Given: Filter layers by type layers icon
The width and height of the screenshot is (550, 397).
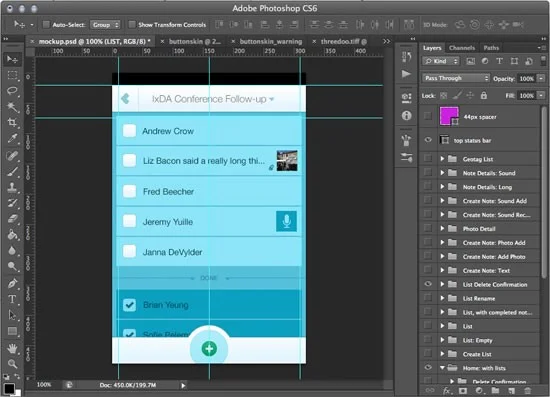Looking at the screenshot, I should point(499,61).
